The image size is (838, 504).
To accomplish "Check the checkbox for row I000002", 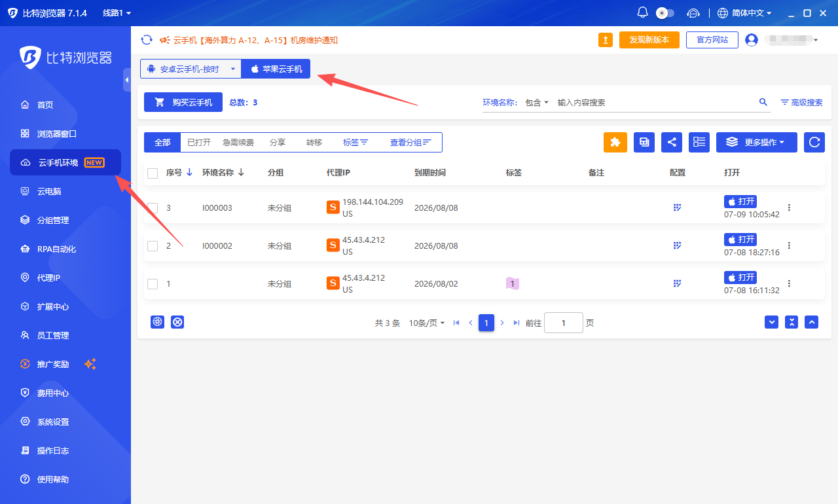I will pyautogui.click(x=153, y=246).
